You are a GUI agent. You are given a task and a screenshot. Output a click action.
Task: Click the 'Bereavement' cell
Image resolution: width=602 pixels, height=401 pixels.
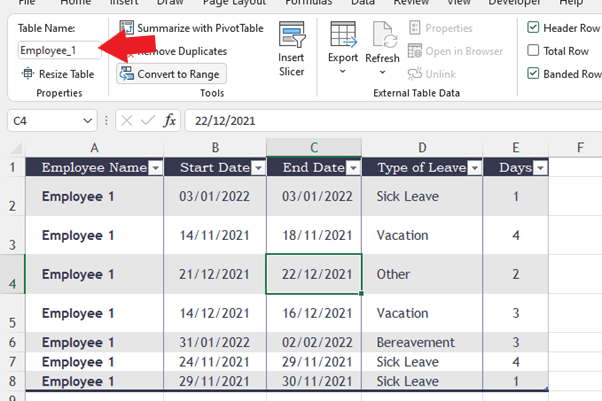tap(422, 342)
